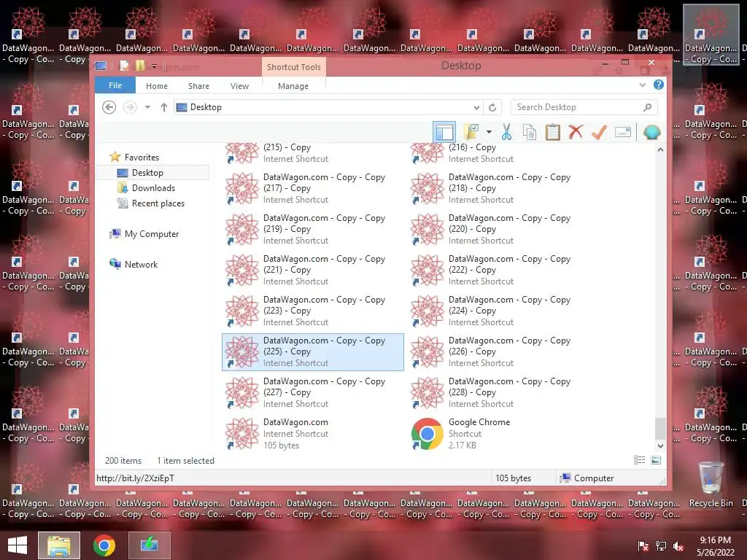Click the teal shell icon in toolbar

[x=651, y=132]
